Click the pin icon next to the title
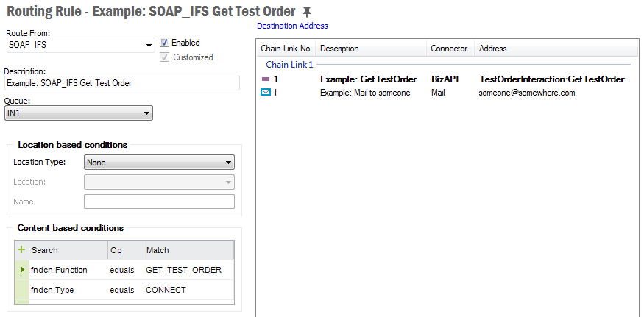Viewport: 644px width, 317px height. (x=307, y=13)
